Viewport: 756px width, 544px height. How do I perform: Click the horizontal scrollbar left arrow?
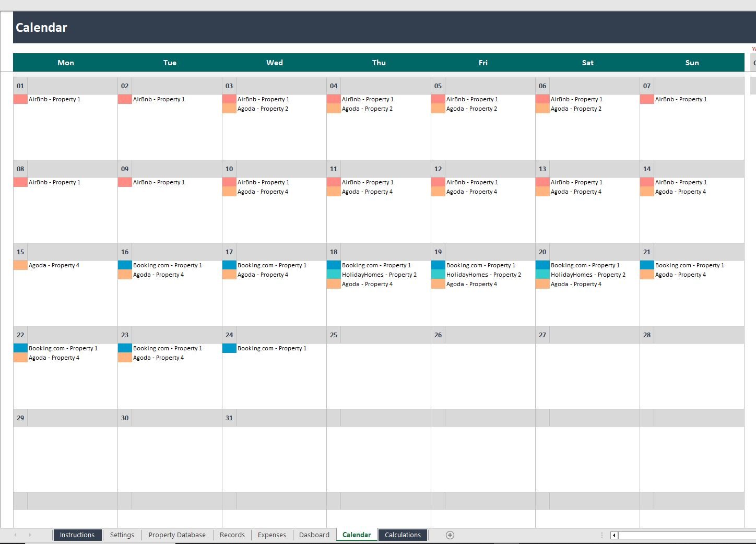pyautogui.click(x=615, y=535)
